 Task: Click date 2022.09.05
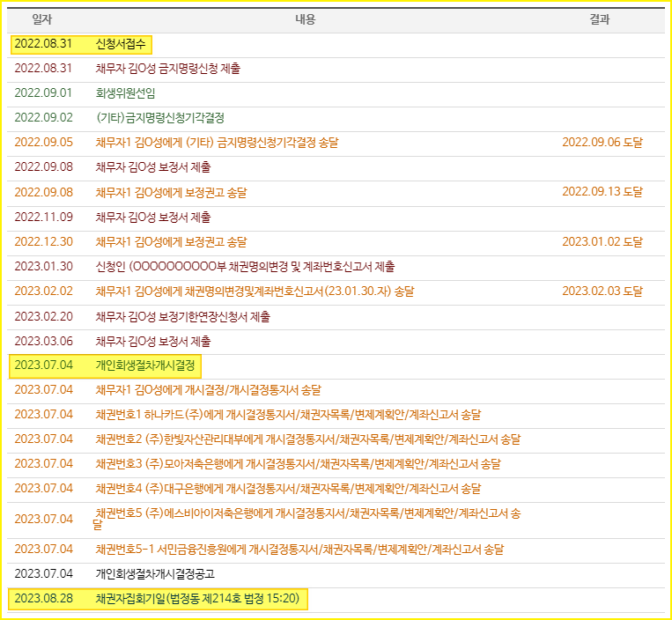coord(43,143)
